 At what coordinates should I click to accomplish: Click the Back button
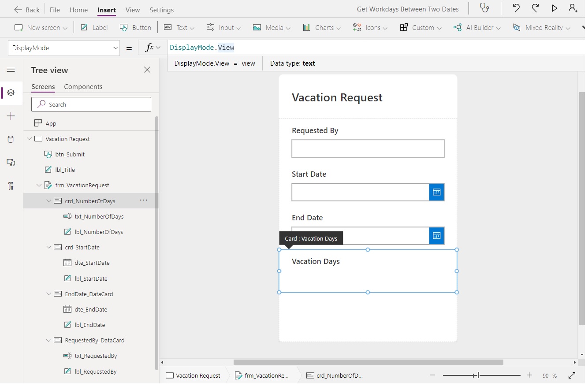pyautogui.click(x=26, y=9)
